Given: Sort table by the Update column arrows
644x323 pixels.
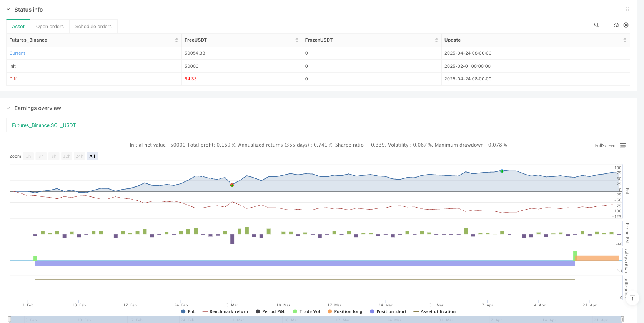Looking at the screenshot, I should [x=624, y=40].
